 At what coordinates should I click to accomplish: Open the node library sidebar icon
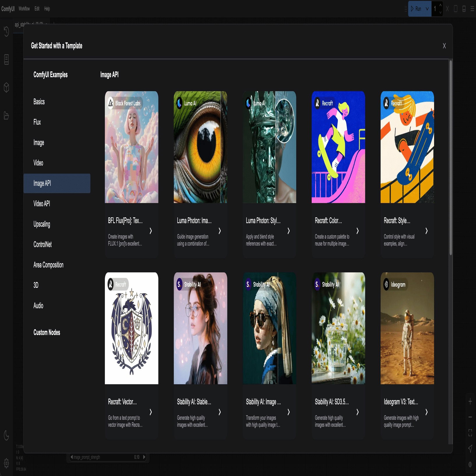6,59
